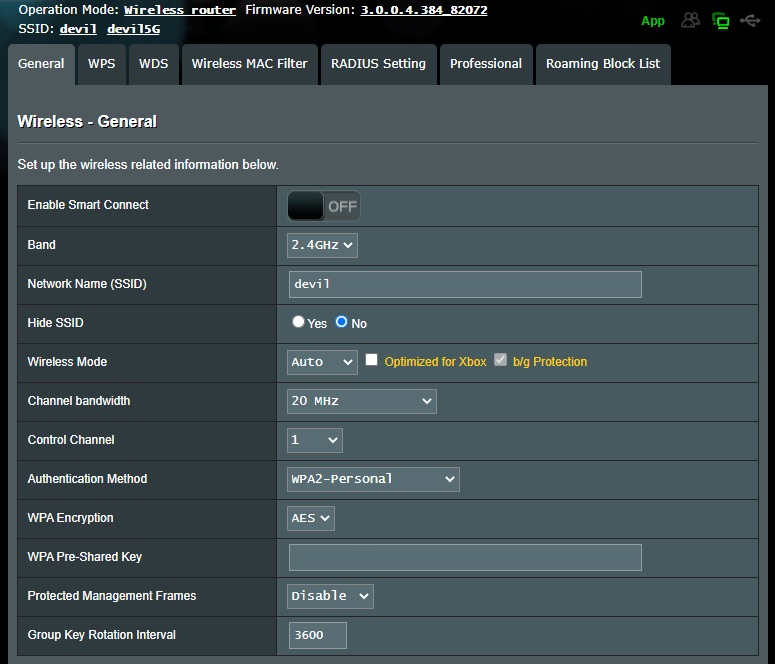Viewport: 775px width, 664px height.
Task: Click the WPA Pre-Shared Key field
Action: point(465,558)
